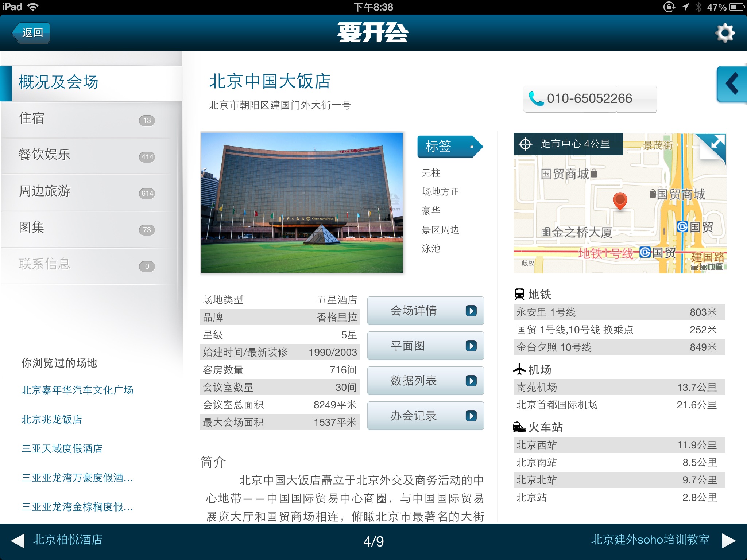Tap the 4/9 page indicator
747x560 pixels.
tap(373, 541)
